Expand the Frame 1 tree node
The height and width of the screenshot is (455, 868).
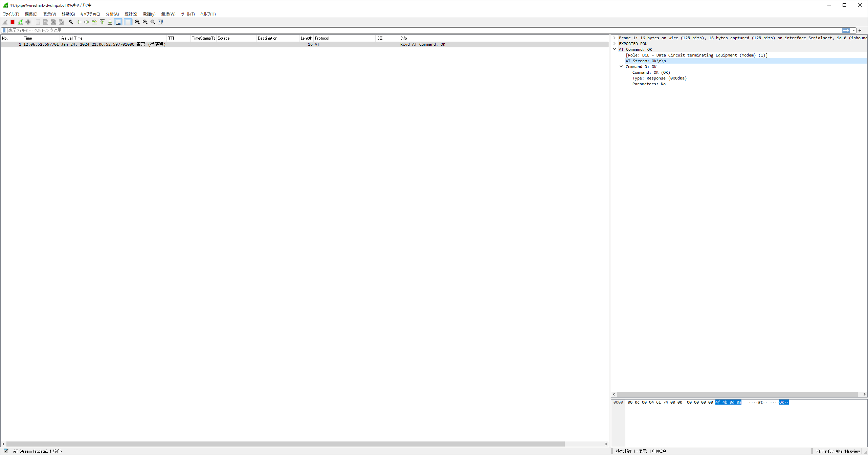[x=615, y=38]
